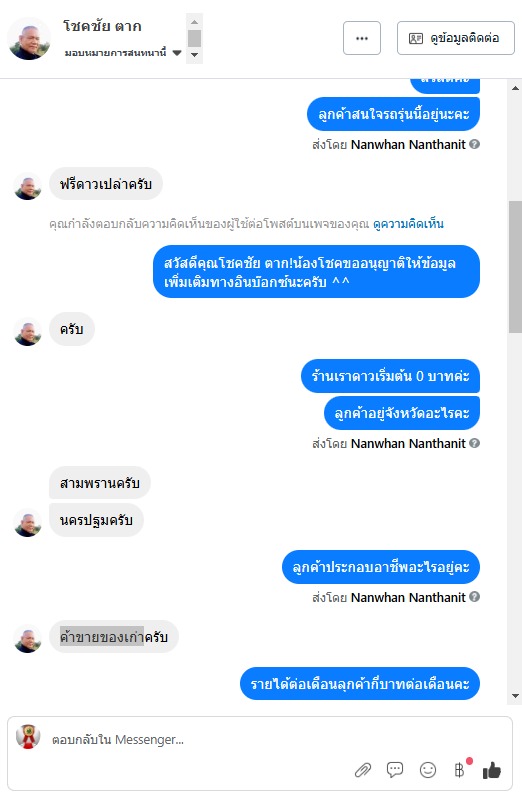This screenshot has width=522, height=792.
Task: Click the baht payment request icon
Action: [459, 769]
